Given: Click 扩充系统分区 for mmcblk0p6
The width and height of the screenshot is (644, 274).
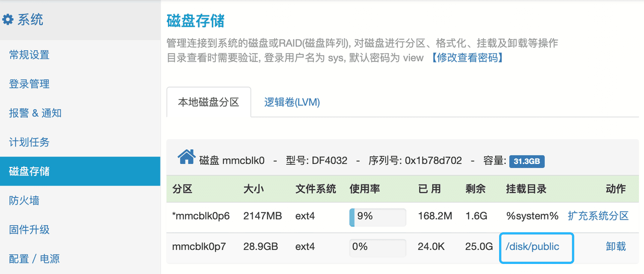Looking at the screenshot, I should click(x=598, y=216).
